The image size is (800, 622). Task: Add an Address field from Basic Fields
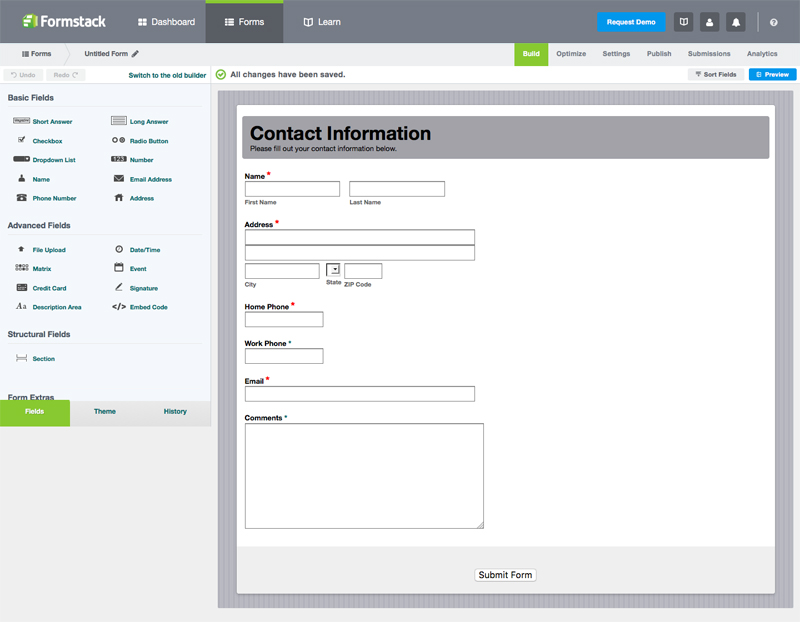[134, 198]
